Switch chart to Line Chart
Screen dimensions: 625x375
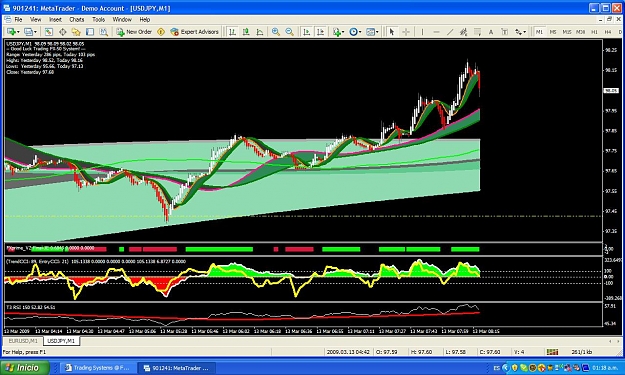click(x=260, y=32)
